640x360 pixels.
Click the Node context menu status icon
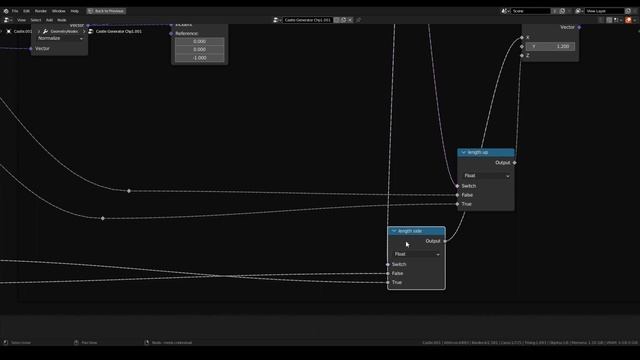[147, 342]
